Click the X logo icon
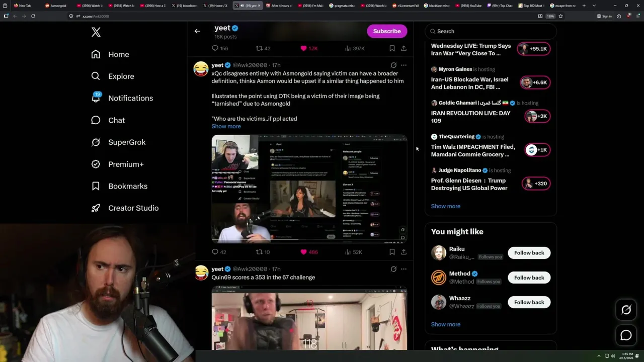 click(96, 32)
